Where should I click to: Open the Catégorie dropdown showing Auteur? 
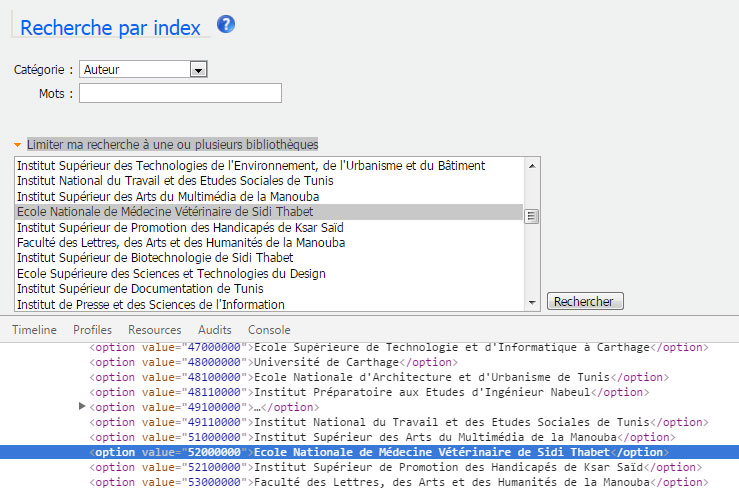143,69
